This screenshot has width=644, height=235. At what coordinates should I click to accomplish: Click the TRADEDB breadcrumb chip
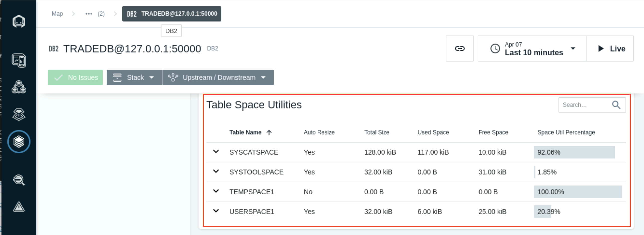(x=171, y=14)
